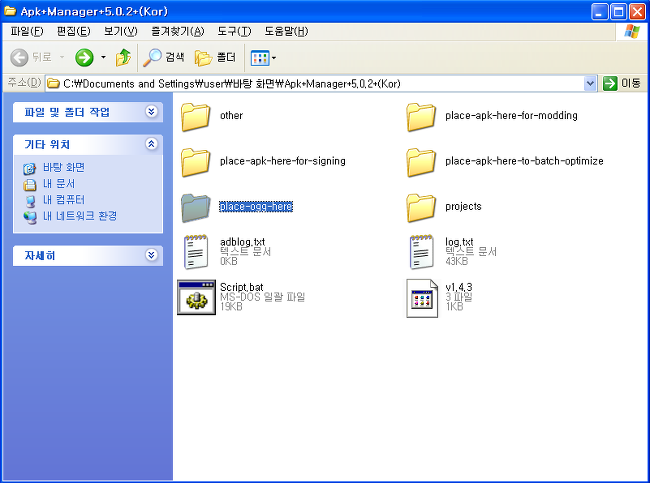The image size is (650, 483).
Task: Open the 'other' folder icon
Action: tap(195, 116)
